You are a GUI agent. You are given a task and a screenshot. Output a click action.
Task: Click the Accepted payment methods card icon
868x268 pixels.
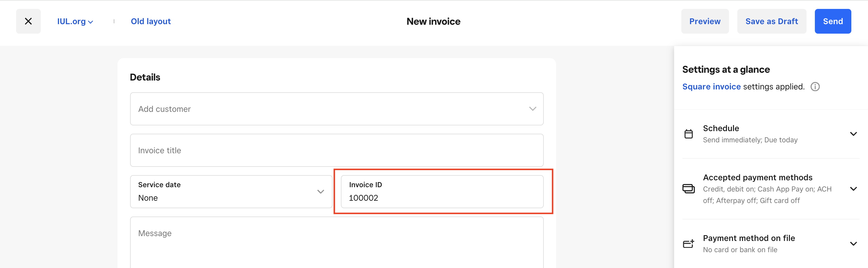click(689, 189)
